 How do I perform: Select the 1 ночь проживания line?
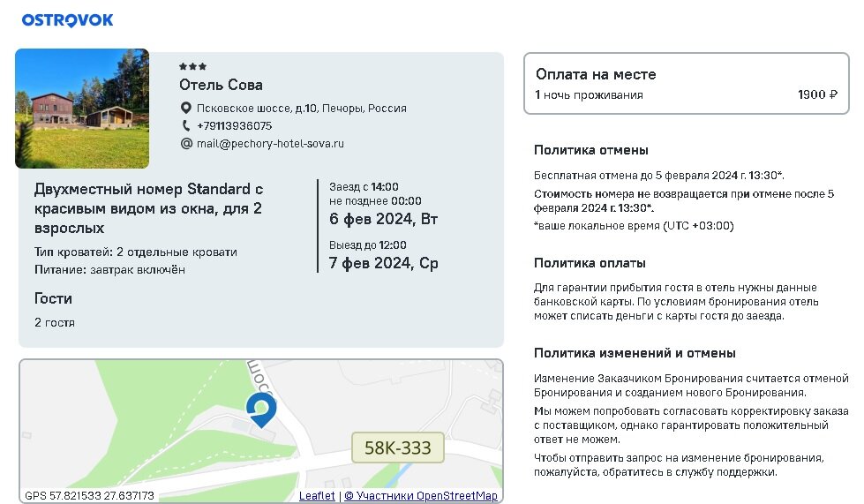click(x=589, y=94)
